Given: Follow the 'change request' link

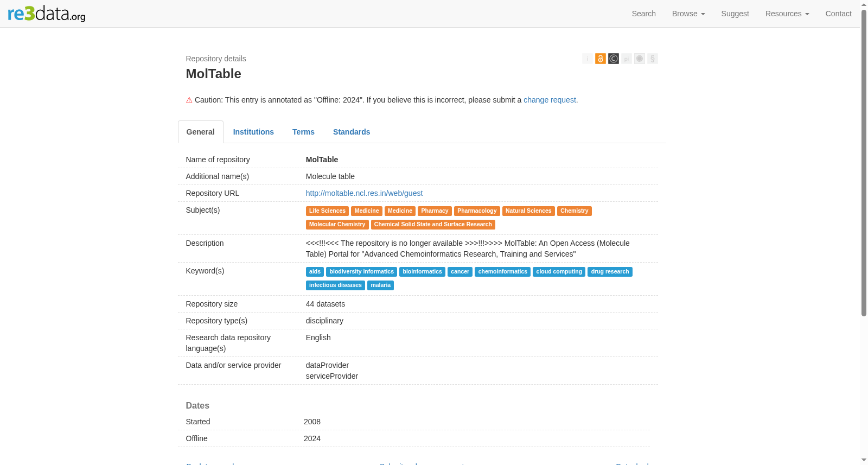Looking at the screenshot, I should tap(550, 100).
